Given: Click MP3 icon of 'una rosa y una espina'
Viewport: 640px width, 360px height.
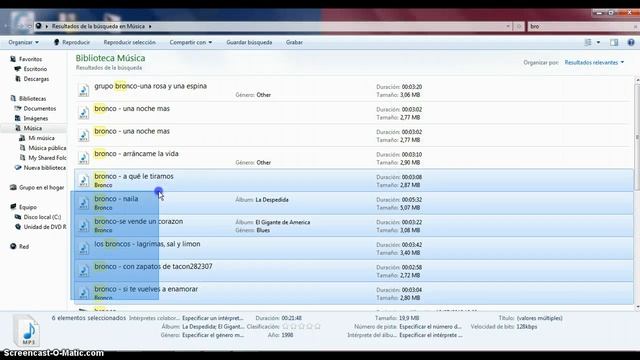Looking at the screenshot, I should [x=84, y=90].
